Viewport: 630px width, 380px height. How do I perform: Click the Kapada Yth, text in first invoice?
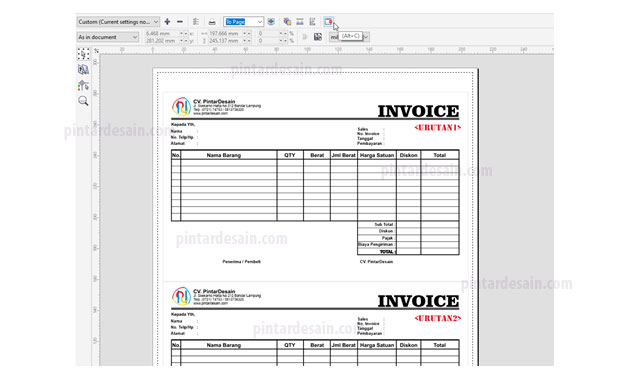pyautogui.click(x=183, y=125)
